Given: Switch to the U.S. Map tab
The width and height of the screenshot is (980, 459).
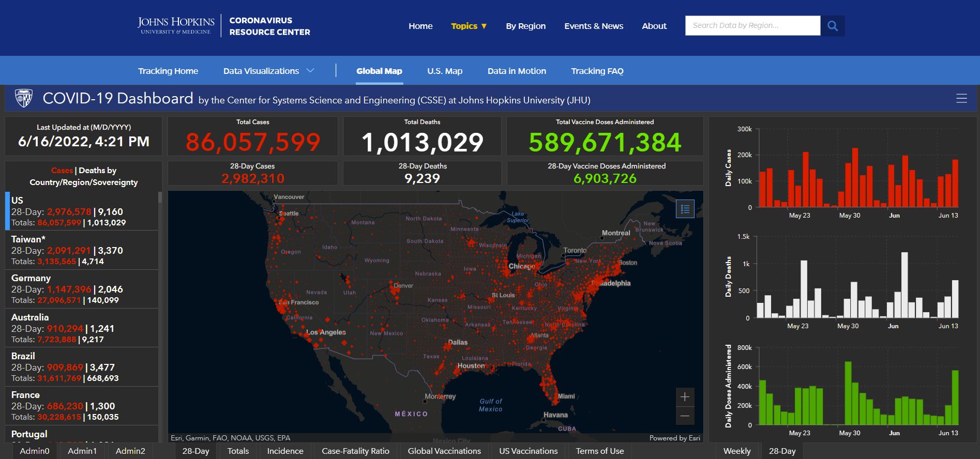Looking at the screenshot, I should [x=445, y=71].
